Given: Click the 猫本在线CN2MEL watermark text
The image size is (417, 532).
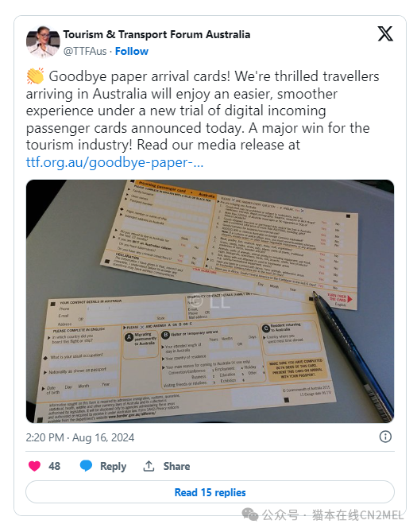Looking at the screenshot, I should 357,515.
